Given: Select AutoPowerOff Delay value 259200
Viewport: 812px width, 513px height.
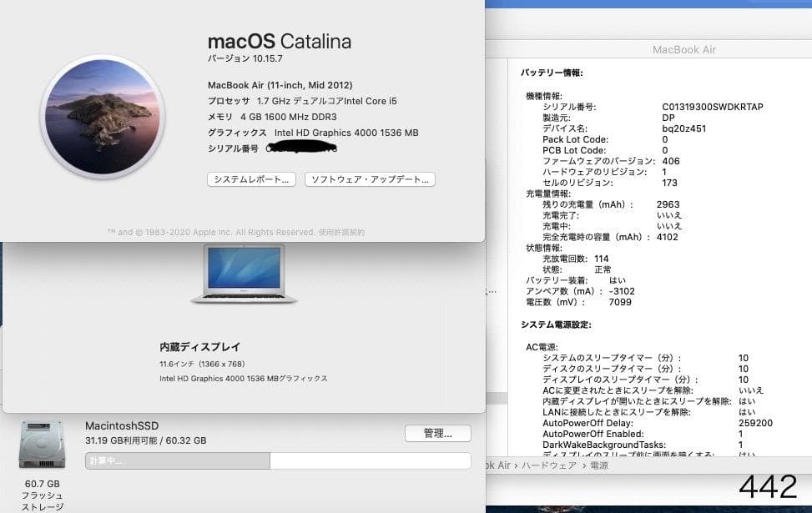Looking at the screenshot, I should pyautogui.click(x=755, y=423).
